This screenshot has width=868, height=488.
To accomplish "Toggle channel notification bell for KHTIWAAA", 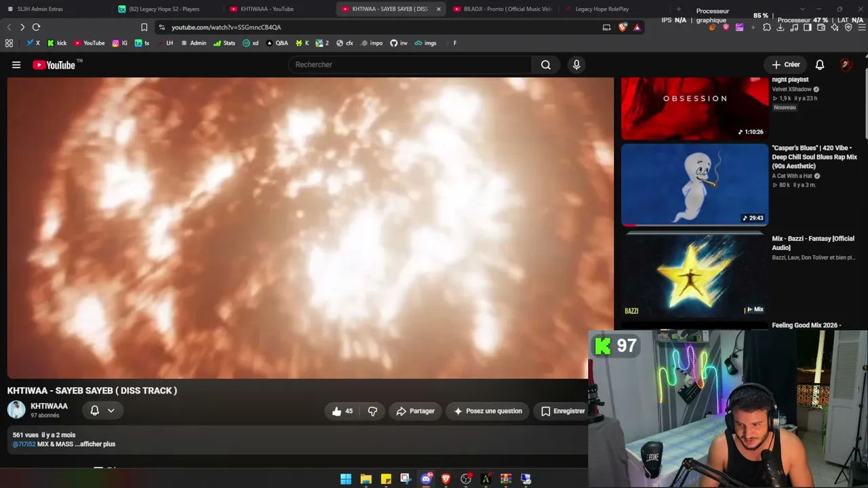I will pyautogui.click(x=95, y=410).
